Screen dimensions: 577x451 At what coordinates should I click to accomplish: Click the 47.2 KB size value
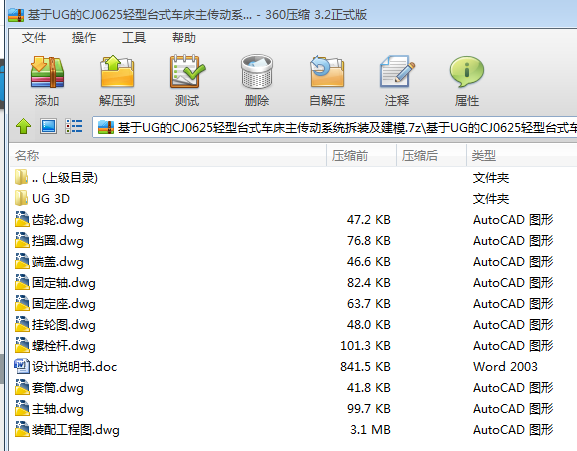click(369, 220)
